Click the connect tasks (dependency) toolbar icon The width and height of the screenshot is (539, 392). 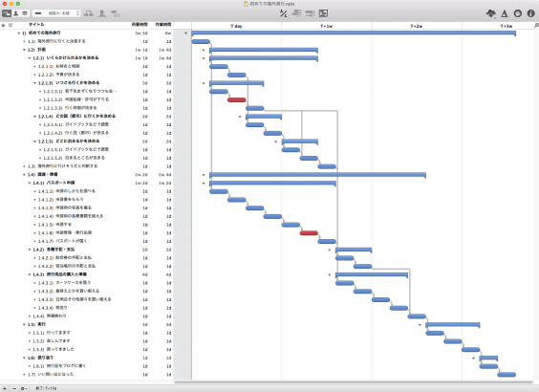point(89,13)
